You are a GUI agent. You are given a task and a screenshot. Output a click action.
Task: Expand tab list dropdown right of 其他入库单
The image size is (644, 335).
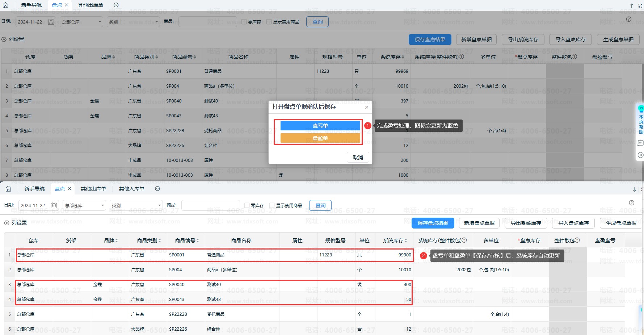pyautogui.click(x=157, y=189)
